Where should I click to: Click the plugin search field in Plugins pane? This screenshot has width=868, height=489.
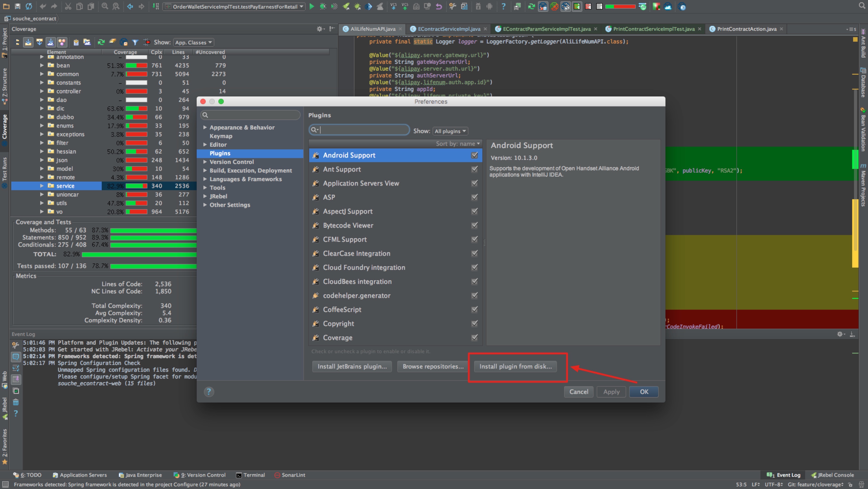(x=359, y=130)
